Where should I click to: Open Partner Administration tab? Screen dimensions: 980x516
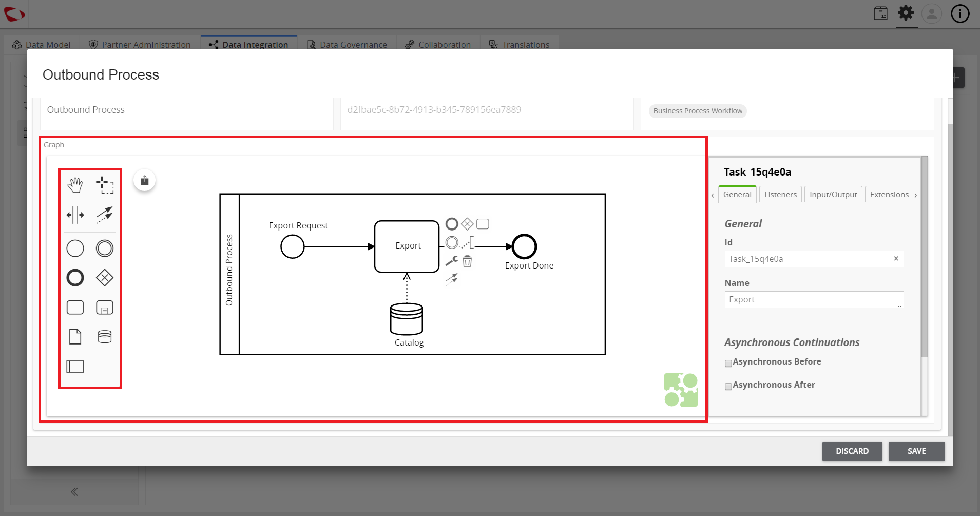pos(140,45)
